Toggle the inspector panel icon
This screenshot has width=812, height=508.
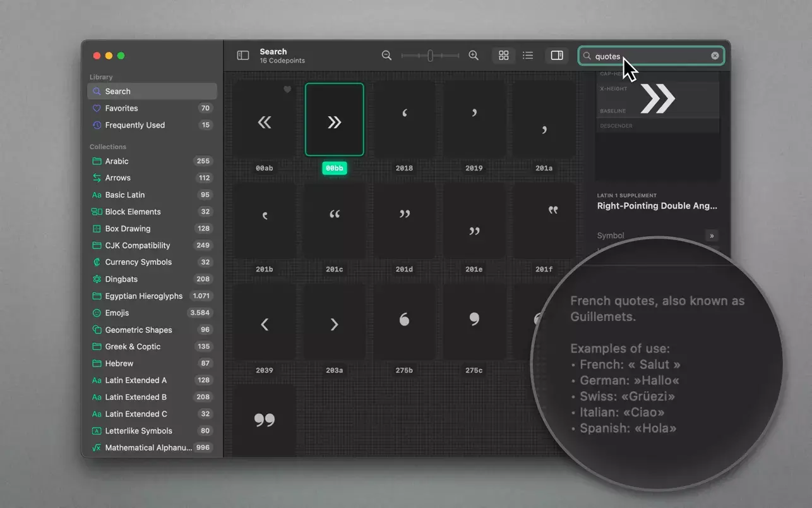[x=556, y=55]
